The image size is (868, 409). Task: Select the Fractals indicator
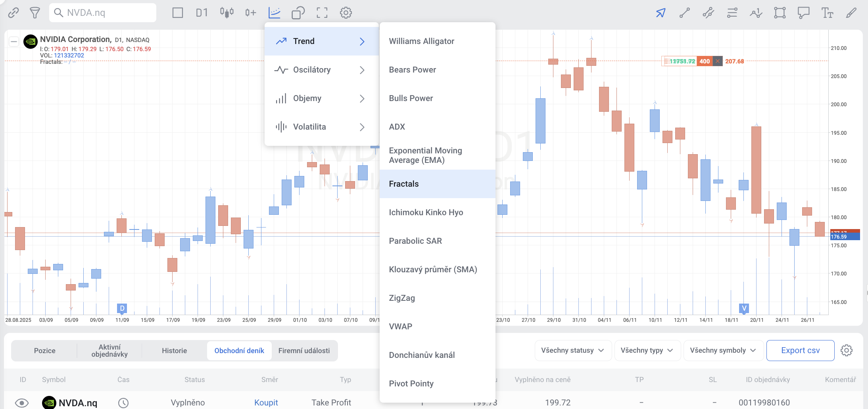pos(438,184)
